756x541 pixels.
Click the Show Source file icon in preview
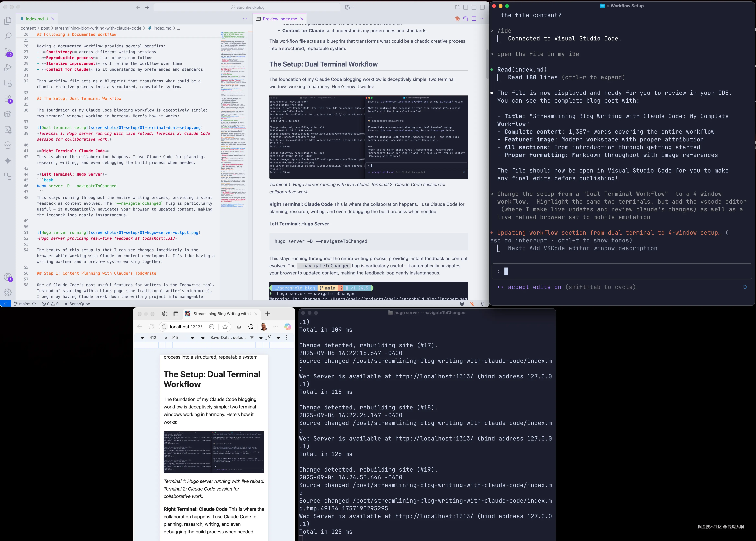pos(465,19)
